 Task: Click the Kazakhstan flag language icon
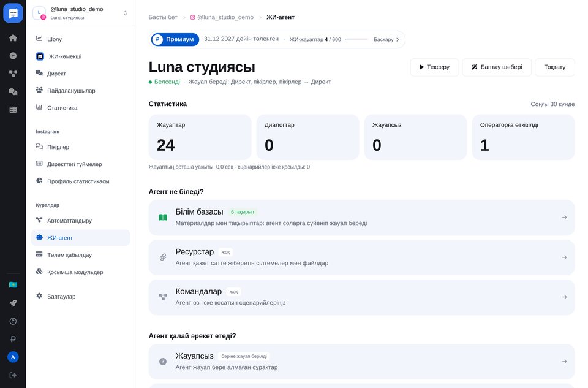point(13,285)
